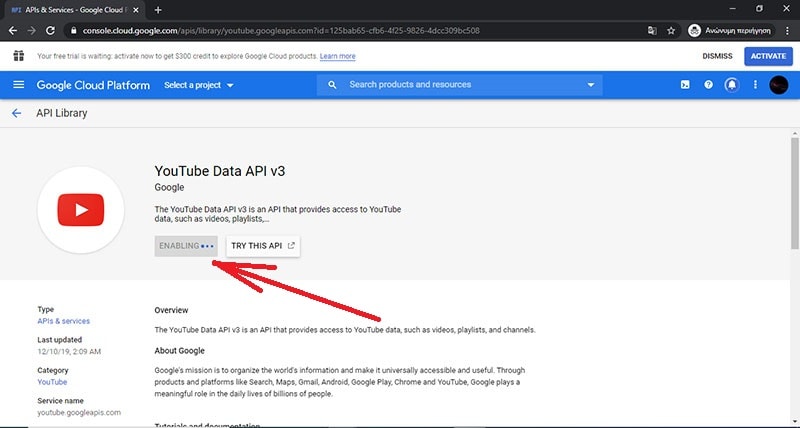Activate Cloud Shell from the header

[684, 85]
